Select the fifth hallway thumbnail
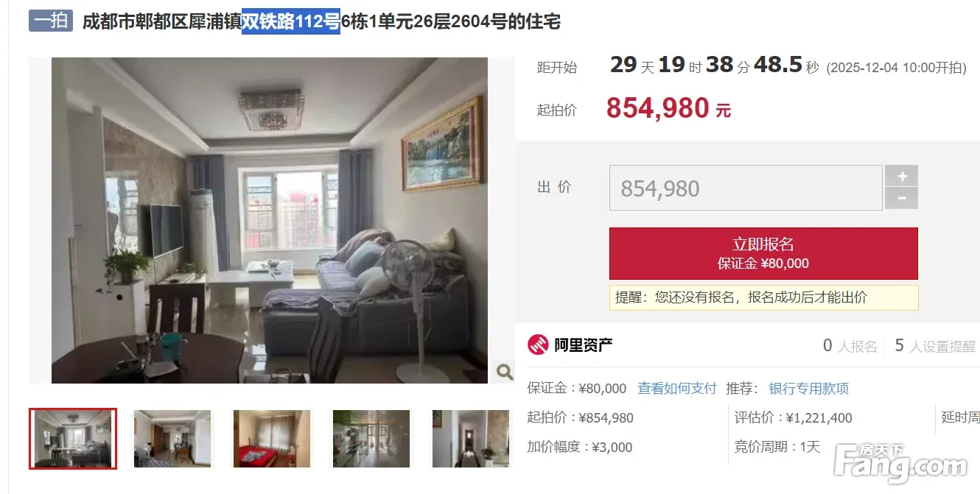This screenshot has width=980, height=494. tap(470, 439)
